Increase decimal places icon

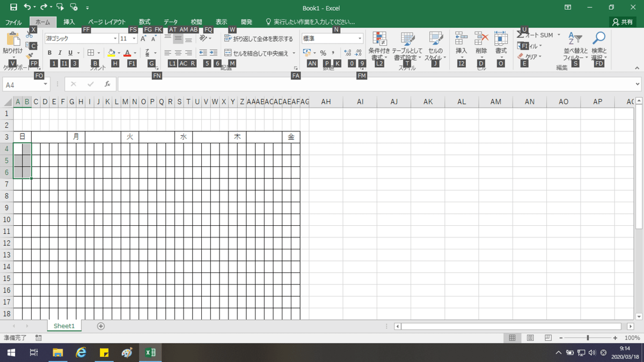coord(347,53)
